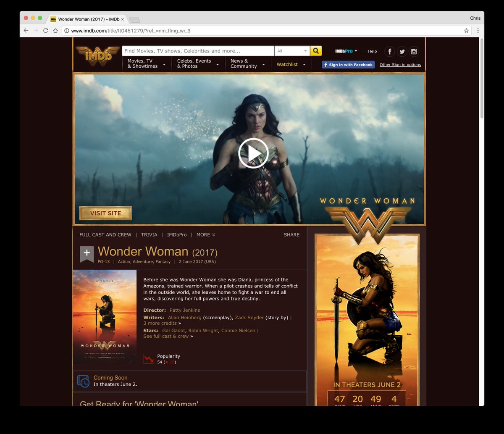The width and height of the screenshot is (504, 434).
Task: Open IMDb's Twitter page icon
Action: click(402, 51)
